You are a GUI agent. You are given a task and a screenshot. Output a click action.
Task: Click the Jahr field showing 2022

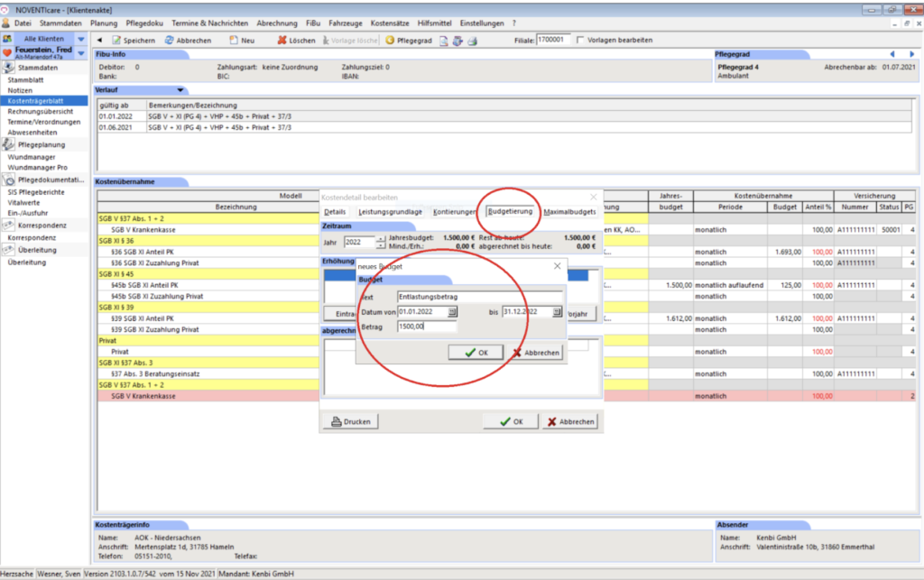click(360, 242)
